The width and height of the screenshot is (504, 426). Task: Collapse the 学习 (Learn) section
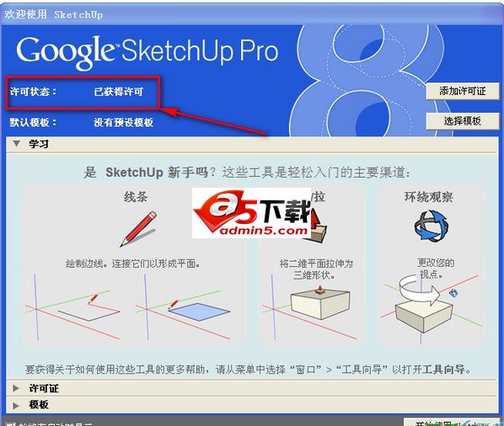pos(17,144)
